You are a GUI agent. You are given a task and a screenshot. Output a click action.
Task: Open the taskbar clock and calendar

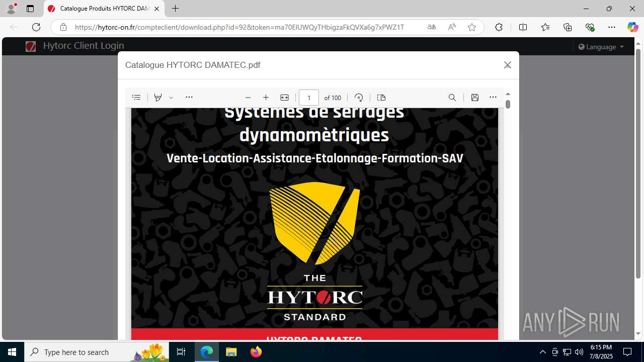coord(601,352)
